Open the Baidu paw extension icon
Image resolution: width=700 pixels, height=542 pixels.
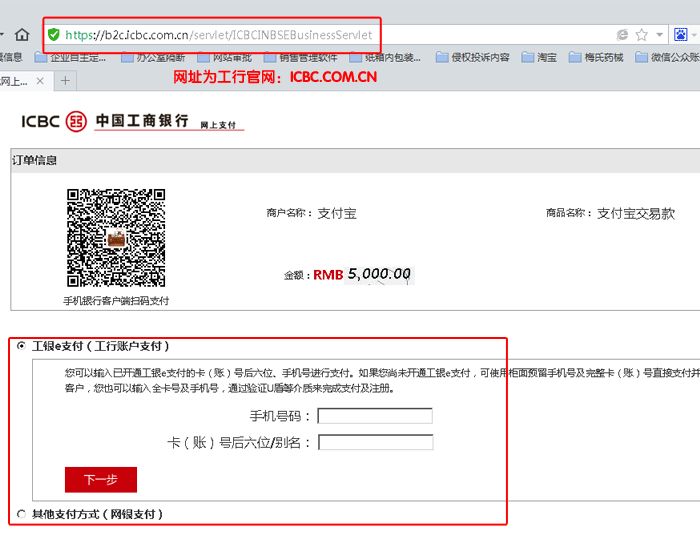[x=680, y=34]
